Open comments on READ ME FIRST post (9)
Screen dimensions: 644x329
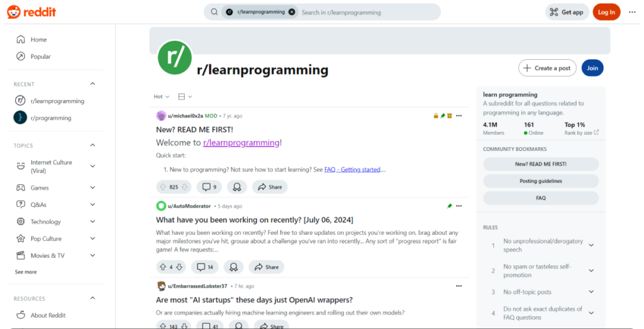point(209,187)
